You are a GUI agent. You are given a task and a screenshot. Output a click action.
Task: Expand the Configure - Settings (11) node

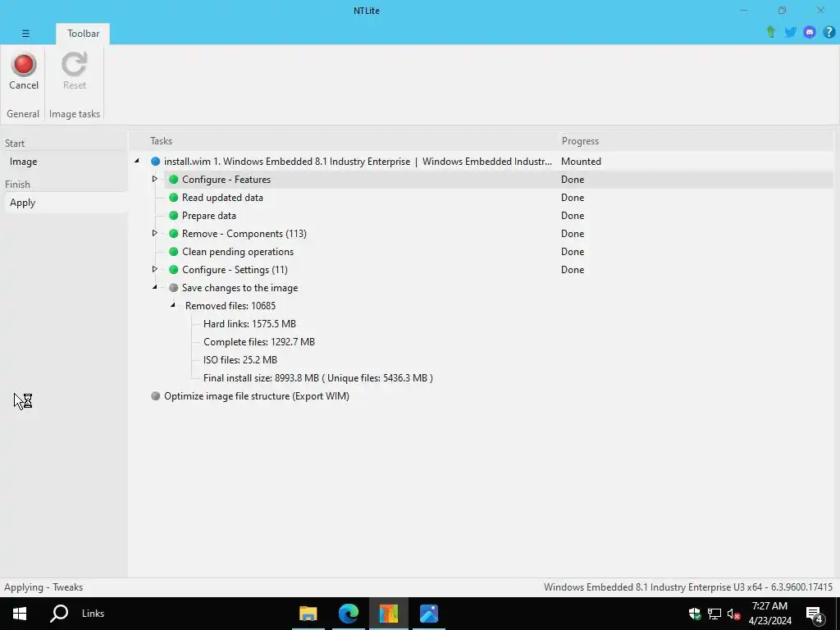point(155,269)
